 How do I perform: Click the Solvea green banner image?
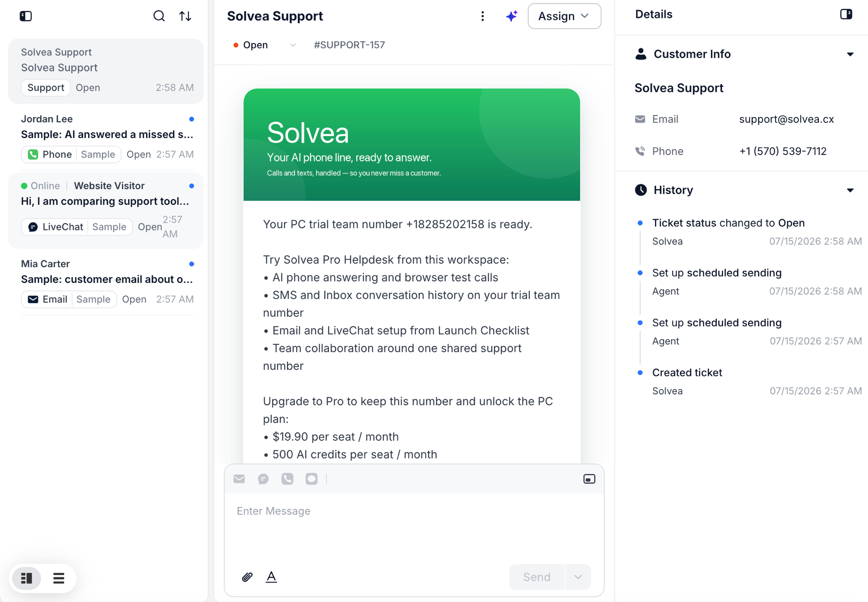pyautogui.click(x=411, y=144)
